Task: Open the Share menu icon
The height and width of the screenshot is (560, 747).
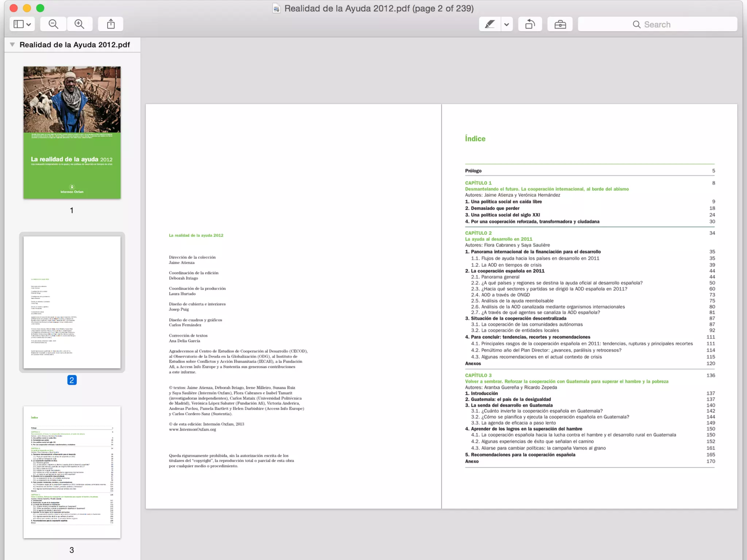Action: (x=111, y=24)
